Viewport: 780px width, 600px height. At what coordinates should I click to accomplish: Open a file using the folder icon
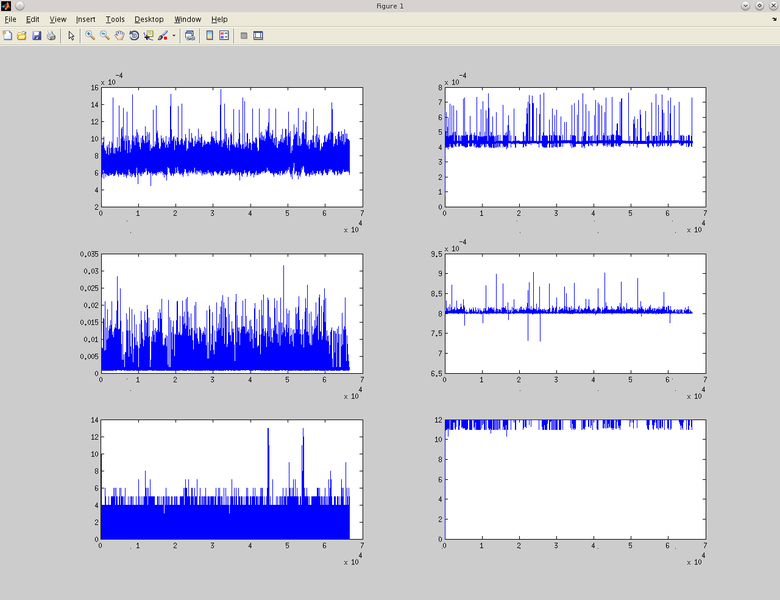(22, 35)
